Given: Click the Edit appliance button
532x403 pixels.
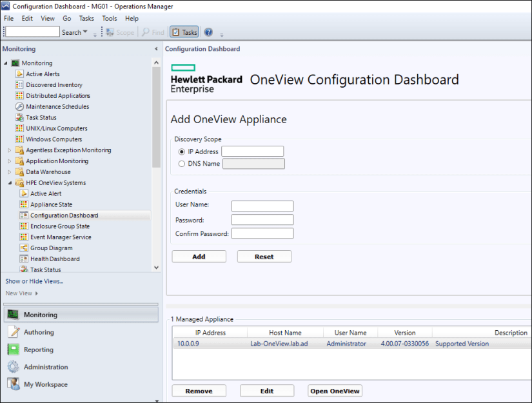Looking at the screenshot, I should pyautogui.click(x=267, y=391).
